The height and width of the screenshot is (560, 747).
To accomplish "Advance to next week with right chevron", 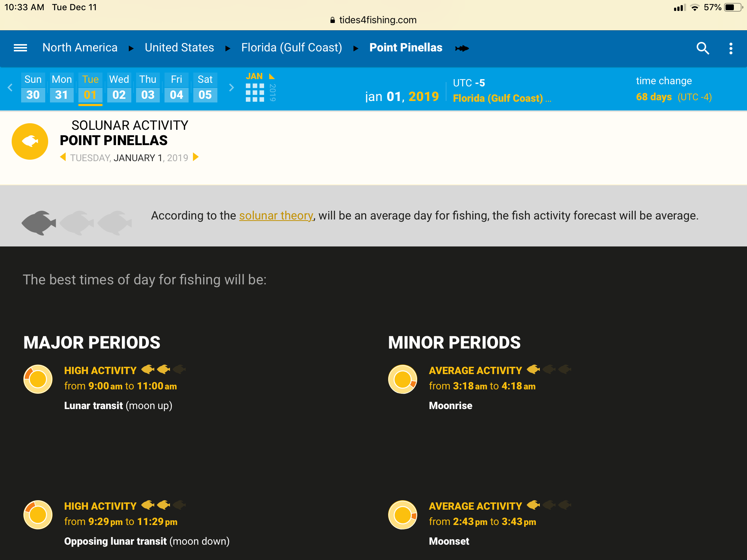I will [x=231, y=87].
